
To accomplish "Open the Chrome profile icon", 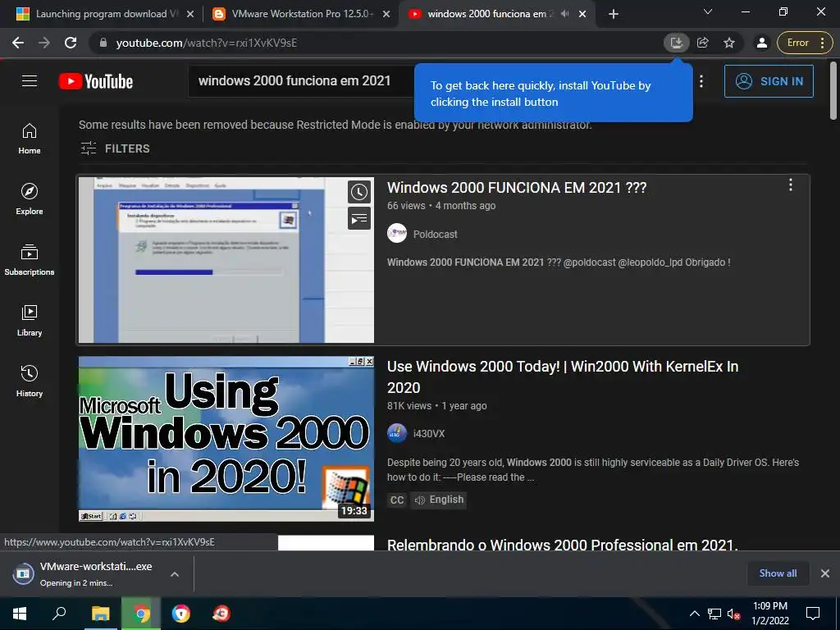I will (762, 43).
